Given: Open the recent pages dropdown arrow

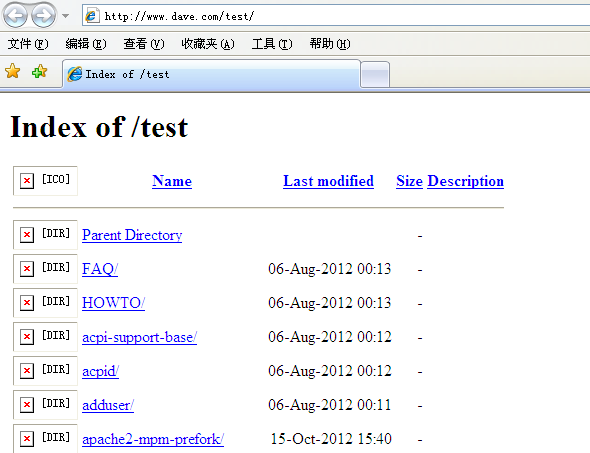Looking at the screenshot, I should tap(65, 16).
